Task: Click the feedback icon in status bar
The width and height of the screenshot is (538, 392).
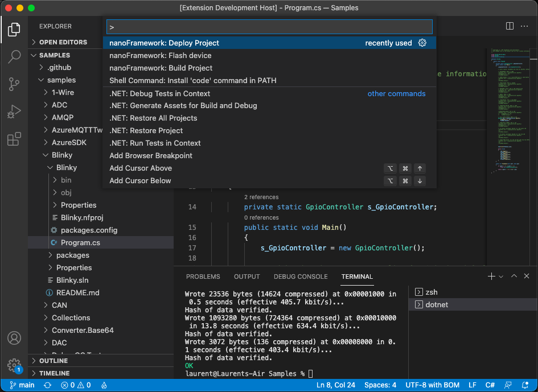Action: coord(508,385)
